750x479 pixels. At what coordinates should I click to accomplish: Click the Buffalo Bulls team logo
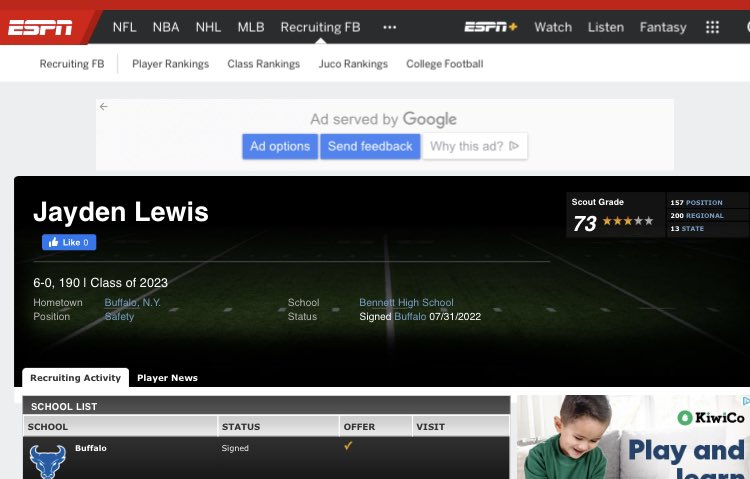tap(47, 461)
